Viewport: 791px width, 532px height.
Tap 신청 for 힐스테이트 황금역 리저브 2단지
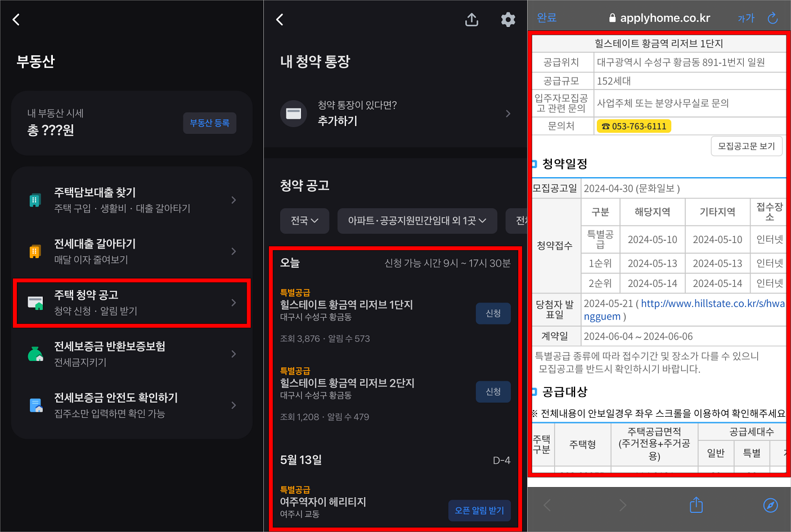point(493,391)
